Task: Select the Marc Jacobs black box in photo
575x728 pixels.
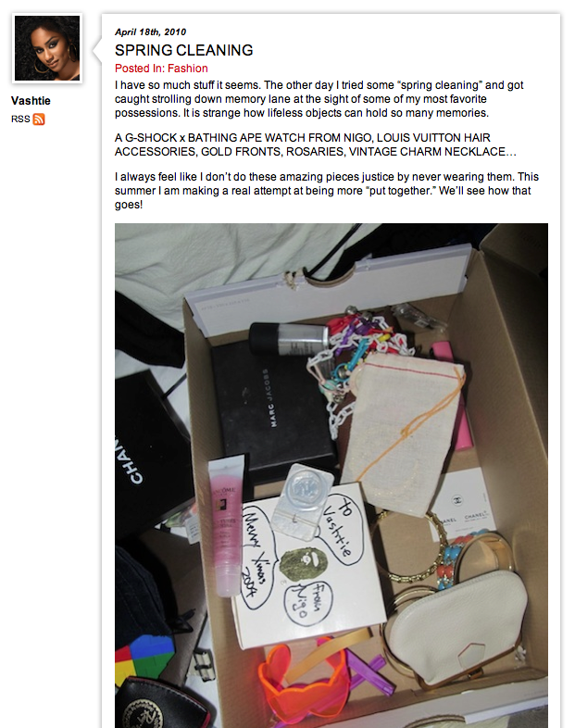Action: [x=272, y=406]
